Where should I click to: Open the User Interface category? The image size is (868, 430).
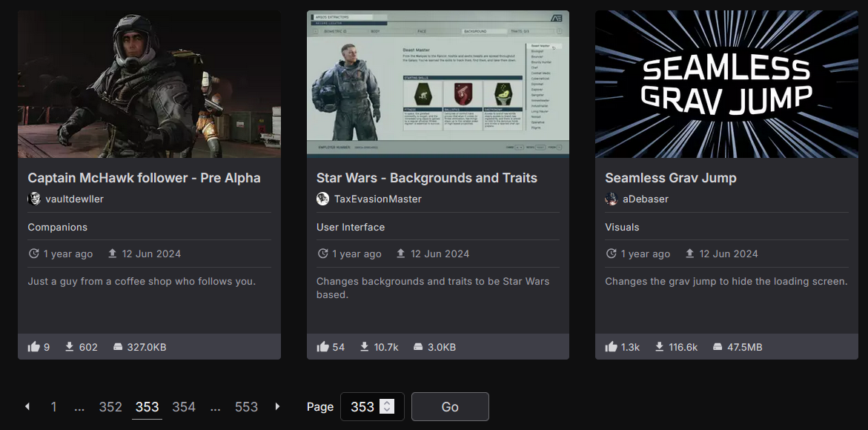(351, 227)
